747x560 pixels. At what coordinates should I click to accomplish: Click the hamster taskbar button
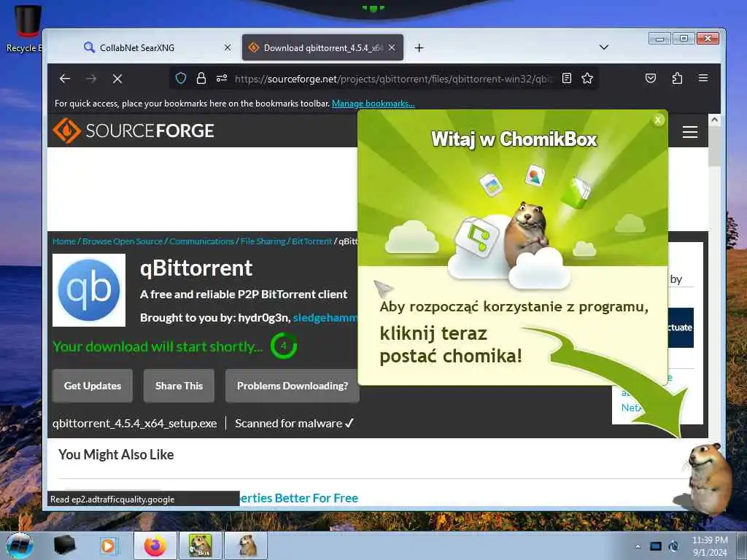[246, 545]
